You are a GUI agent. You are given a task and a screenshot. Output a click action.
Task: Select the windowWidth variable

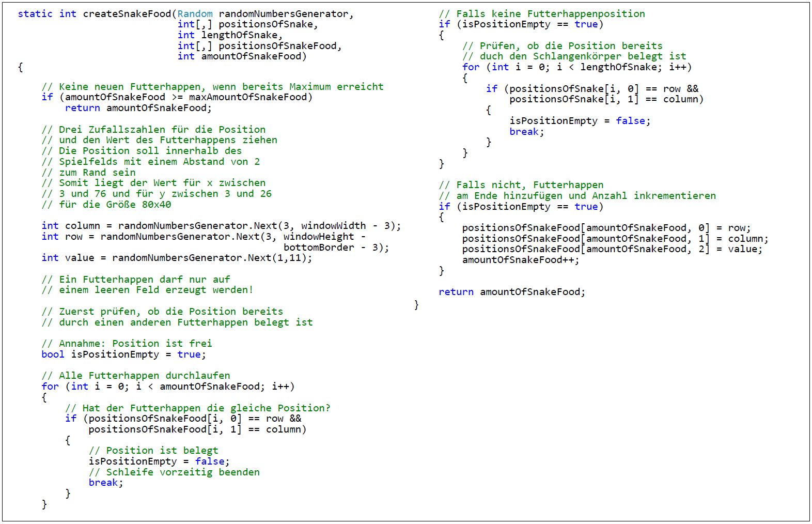pyautogui.click(x=333, y=226)
